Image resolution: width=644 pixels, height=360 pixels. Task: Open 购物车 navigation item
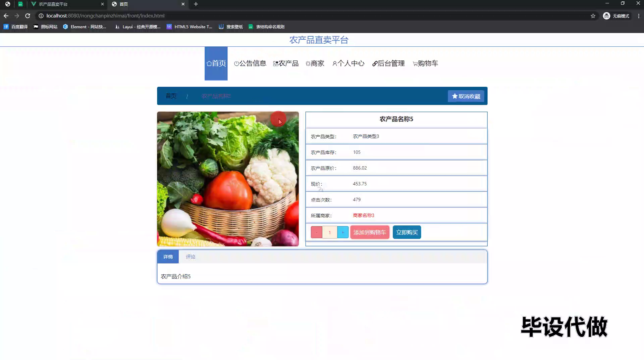click(x=425, y=63)
